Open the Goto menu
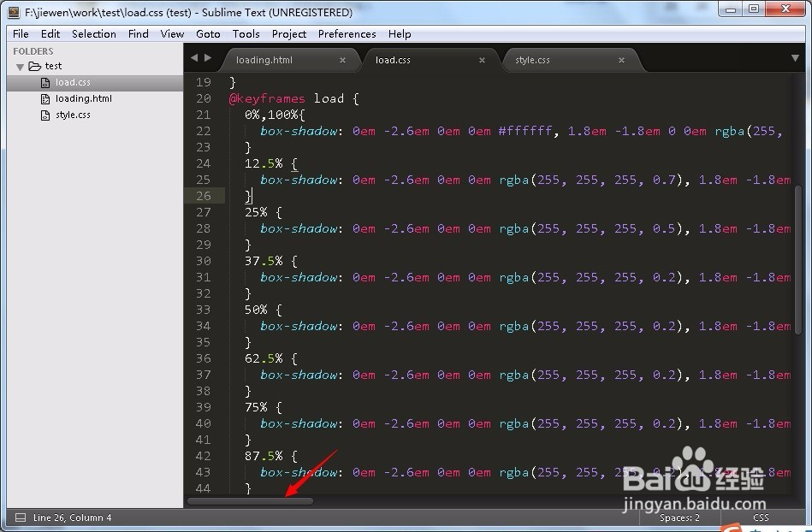 point(208,33)
